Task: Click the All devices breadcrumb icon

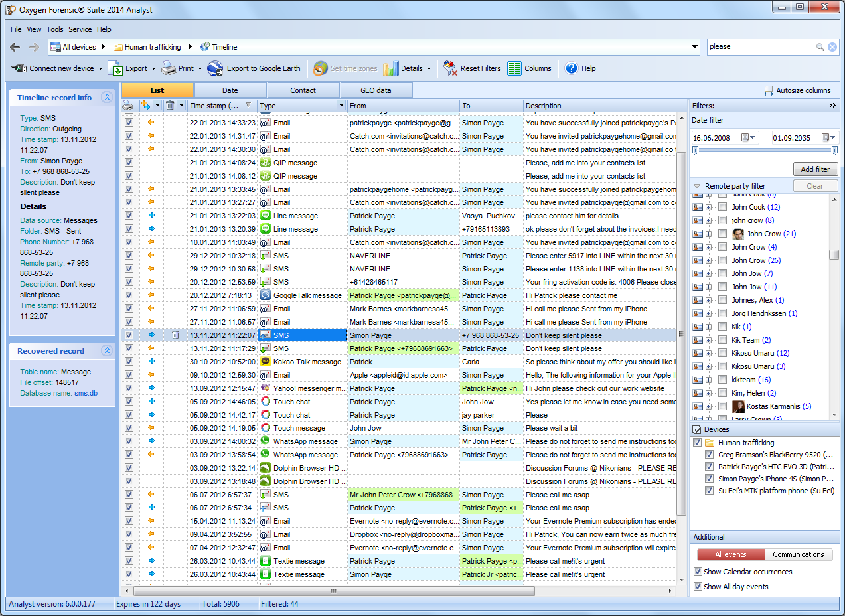Action: click(x=56, y=47)
